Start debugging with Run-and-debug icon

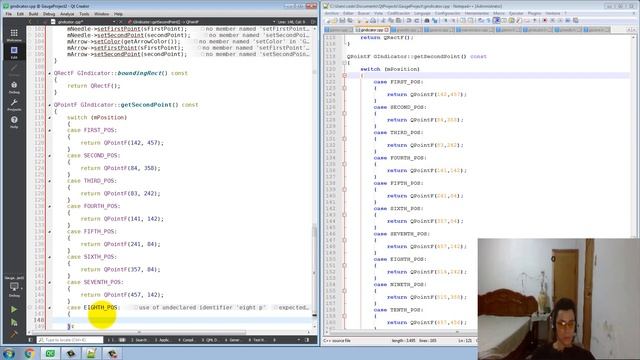[14, 322]
